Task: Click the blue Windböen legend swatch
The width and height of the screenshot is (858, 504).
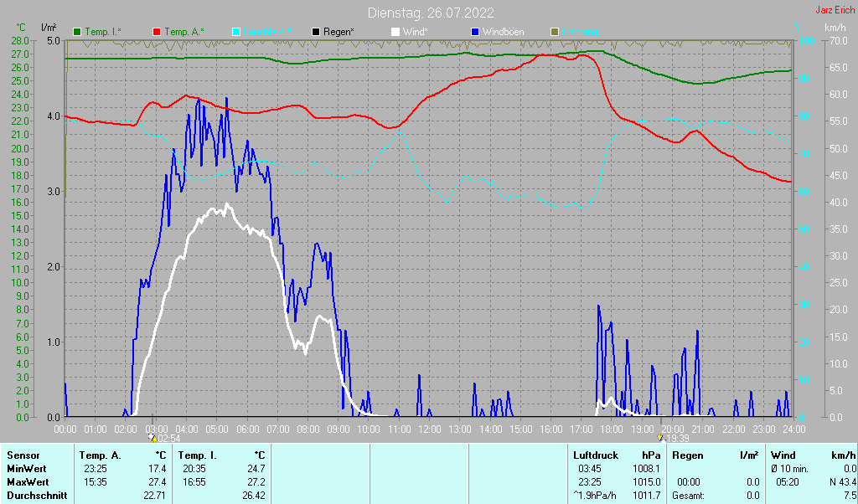Action: [x=475, y=33]
